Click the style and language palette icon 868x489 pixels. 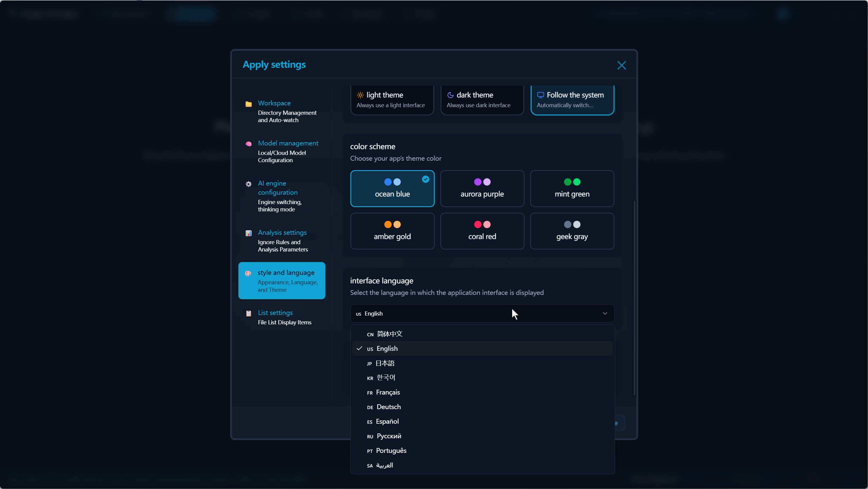248,273
